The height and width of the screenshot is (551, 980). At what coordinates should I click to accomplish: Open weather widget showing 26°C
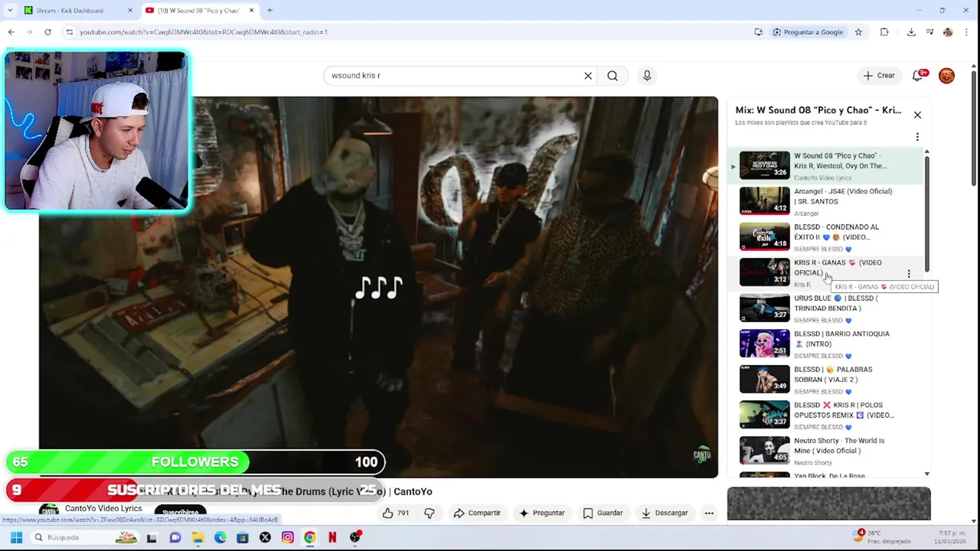tap(882, 536)
